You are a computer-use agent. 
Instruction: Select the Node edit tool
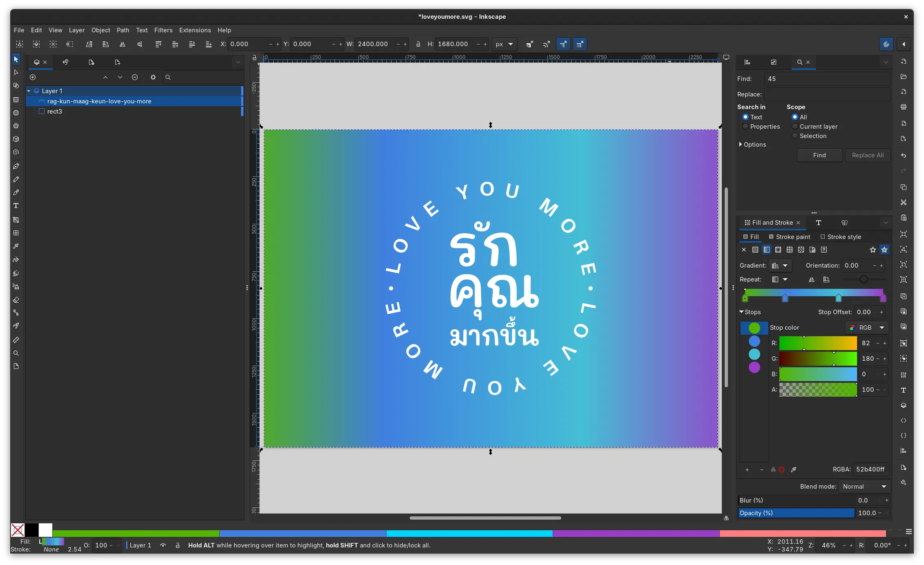pos(16,72)
